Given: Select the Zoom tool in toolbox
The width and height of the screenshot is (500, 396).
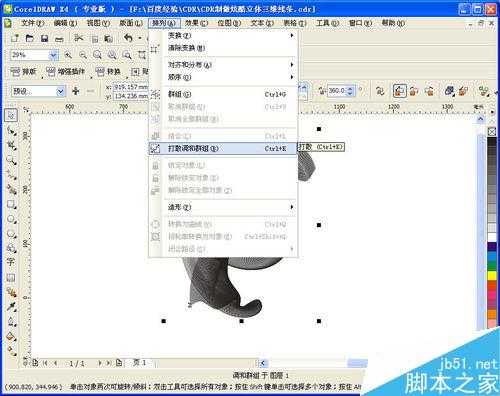Looking at the screenshot, I should pyautogui.click(x=11, y=160).
